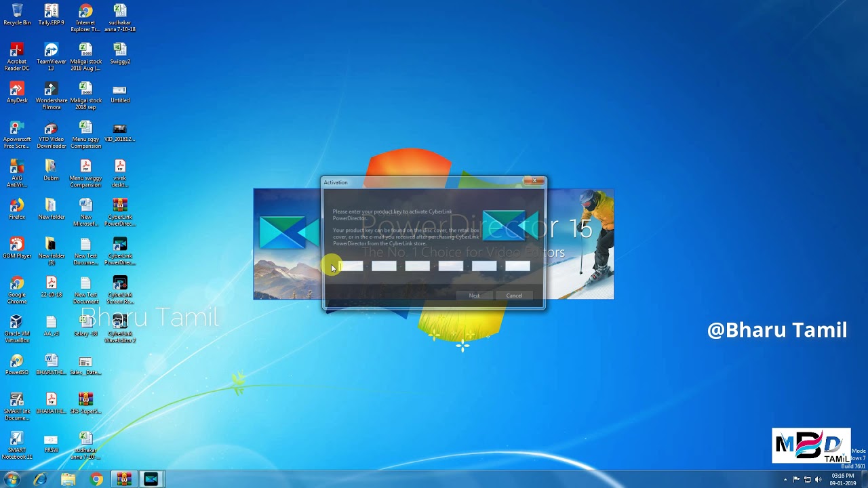Open the Windows Start menu

pos(12,479)
